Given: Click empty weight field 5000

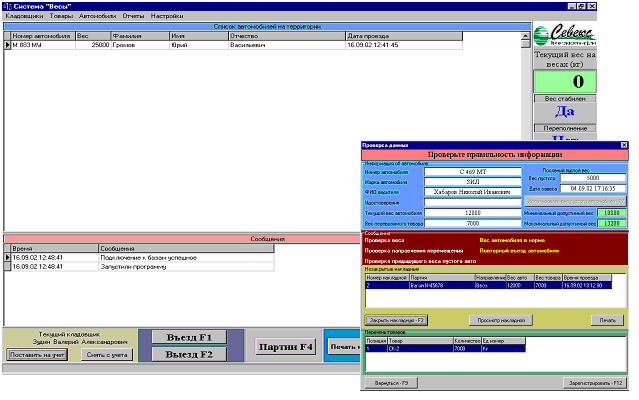Looking at the screenshot, I should (x=593, y=178).
